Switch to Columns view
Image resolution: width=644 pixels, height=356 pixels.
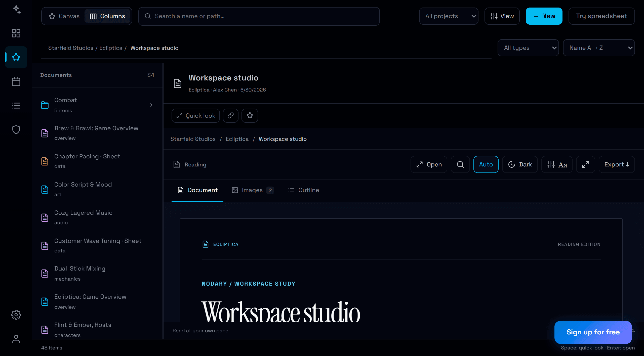[108, 16]
